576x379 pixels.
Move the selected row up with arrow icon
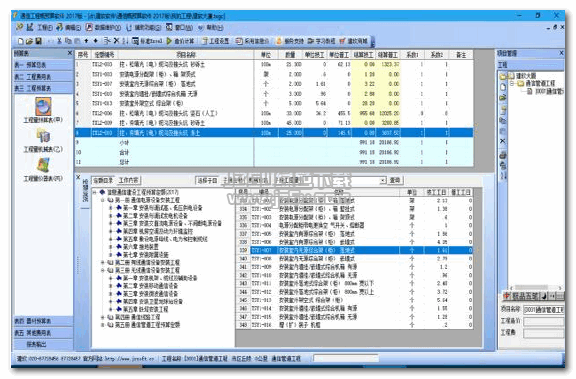(86, 41)
